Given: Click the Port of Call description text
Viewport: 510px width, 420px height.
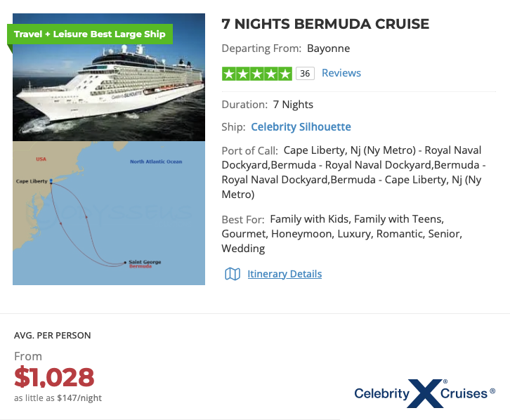Looking at the screenshot, I should pyautogui.click(x=353, y=172).
